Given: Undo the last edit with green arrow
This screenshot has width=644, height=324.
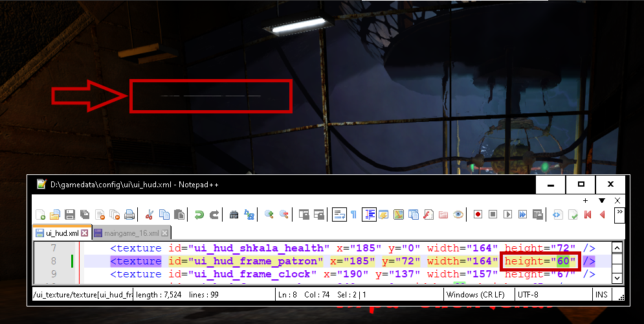Looking at the screenshot, I should coord(199,214).
